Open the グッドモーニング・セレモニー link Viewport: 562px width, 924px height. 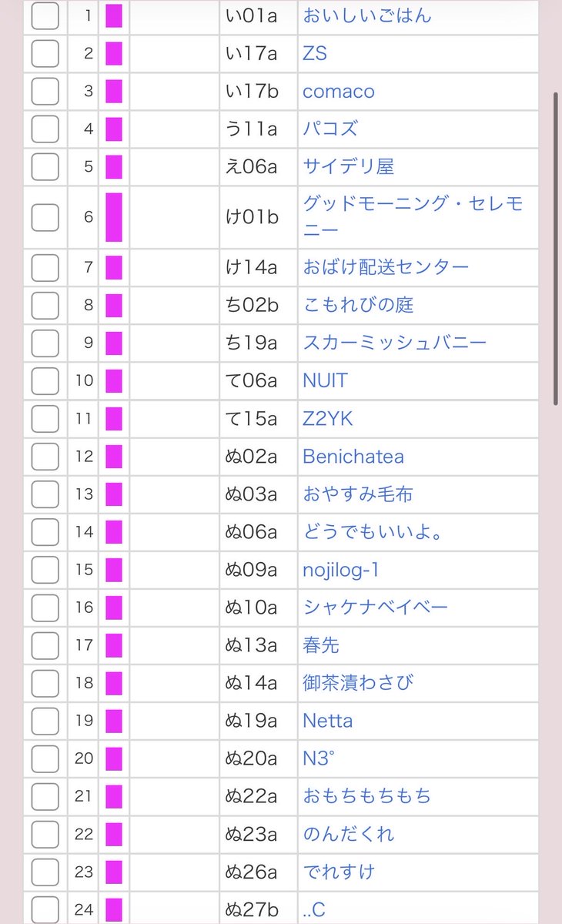tap(413, 217)
